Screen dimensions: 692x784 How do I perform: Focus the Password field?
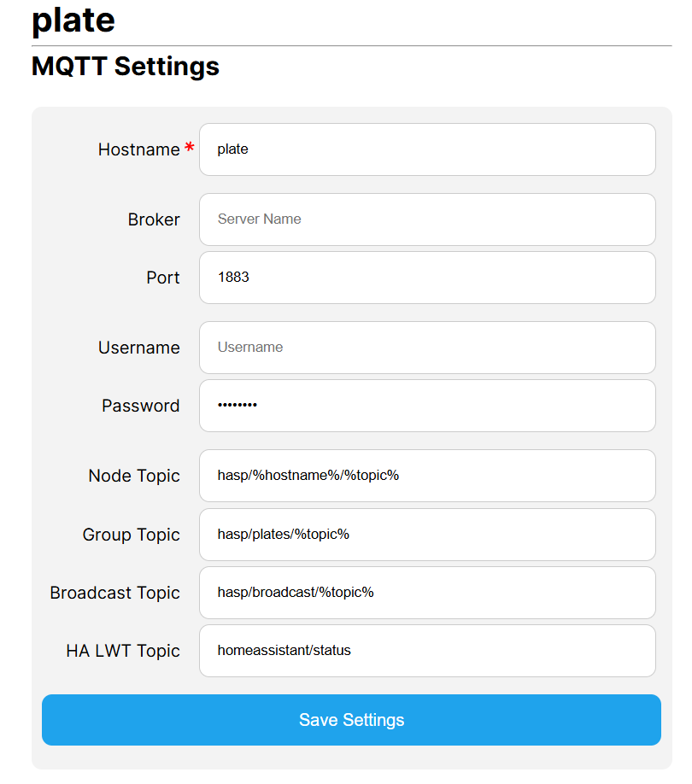427,406
